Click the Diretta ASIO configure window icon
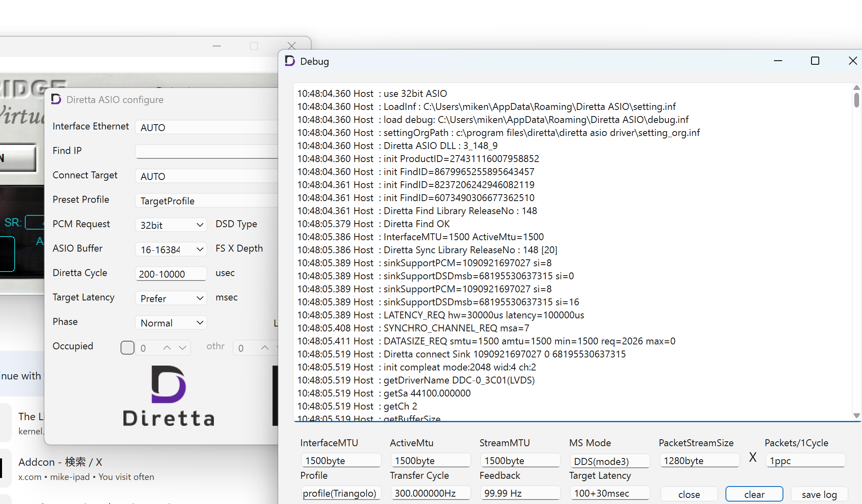 click(x=56, y=99)
